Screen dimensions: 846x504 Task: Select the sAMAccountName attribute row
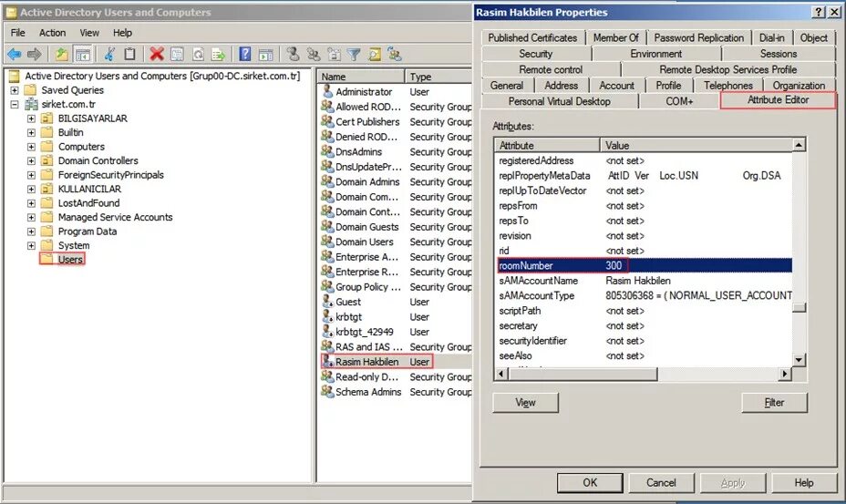(644, 281)
